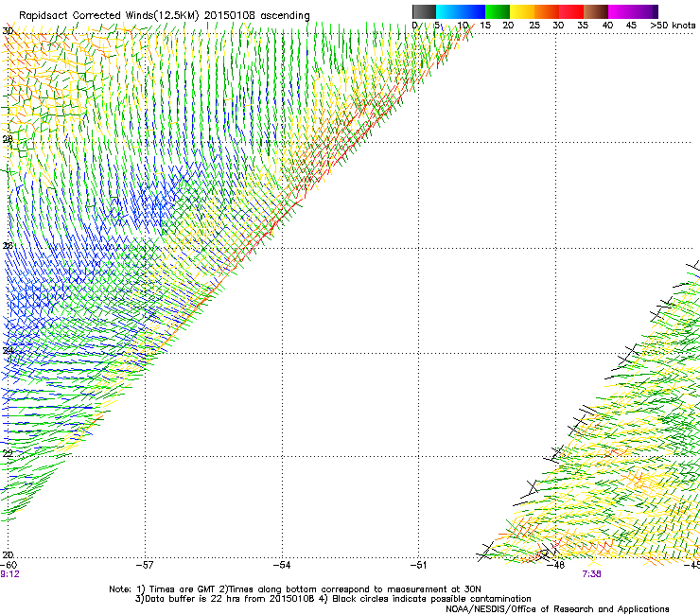
Task: Click the '15' label under the color bar
Action: coord(485,26)
